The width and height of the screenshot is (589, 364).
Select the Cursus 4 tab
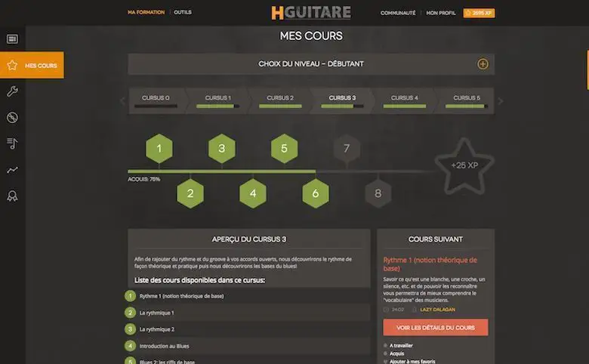pyautogui.click(x=405, y=100)
